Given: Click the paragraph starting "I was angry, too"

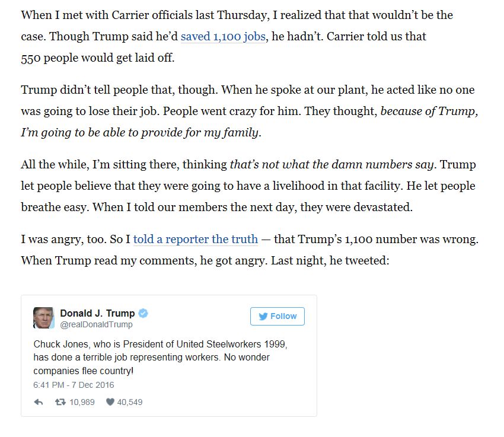Looking at the screenshot, I should click(x=250, y=250).
